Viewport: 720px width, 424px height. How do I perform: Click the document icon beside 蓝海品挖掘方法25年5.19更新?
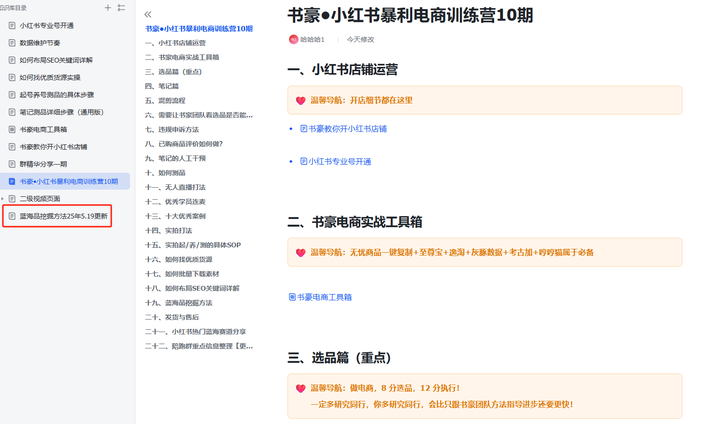(x=12, y=216)
